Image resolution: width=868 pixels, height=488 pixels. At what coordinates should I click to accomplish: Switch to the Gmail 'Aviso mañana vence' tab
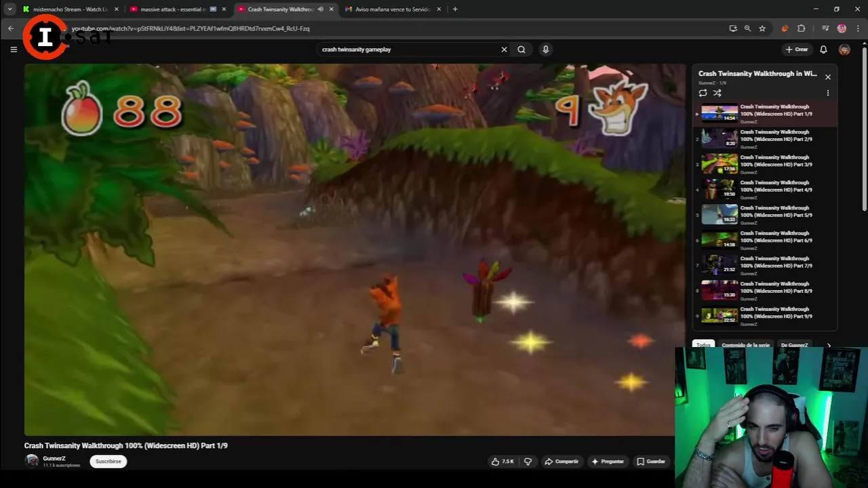click(393, 9)
